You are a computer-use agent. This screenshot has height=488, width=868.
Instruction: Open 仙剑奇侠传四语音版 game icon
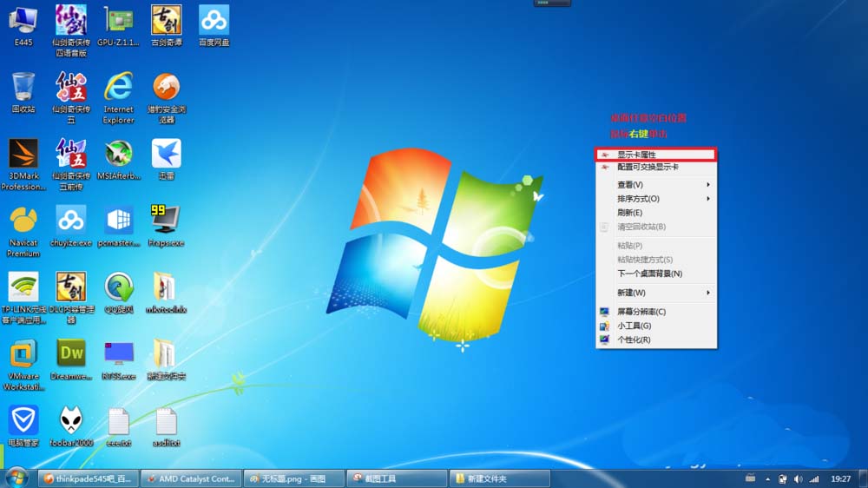71,31
